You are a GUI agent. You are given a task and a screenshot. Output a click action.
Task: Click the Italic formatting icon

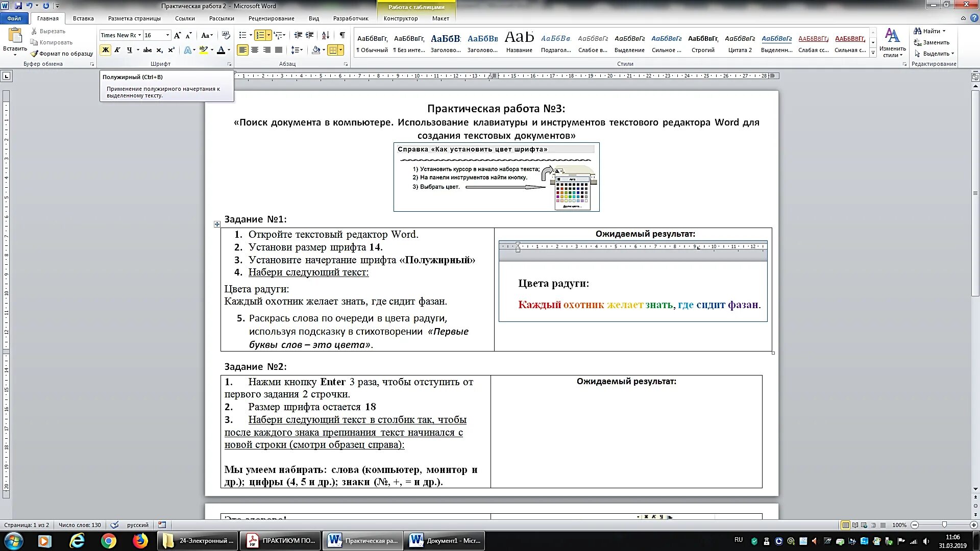pyautogui.click(x=118, y=50)
